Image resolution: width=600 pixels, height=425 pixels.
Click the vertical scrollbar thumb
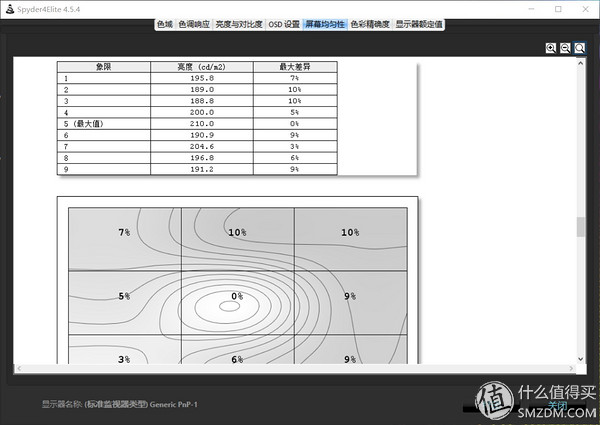pyautogui.click(x=580, y=227)
